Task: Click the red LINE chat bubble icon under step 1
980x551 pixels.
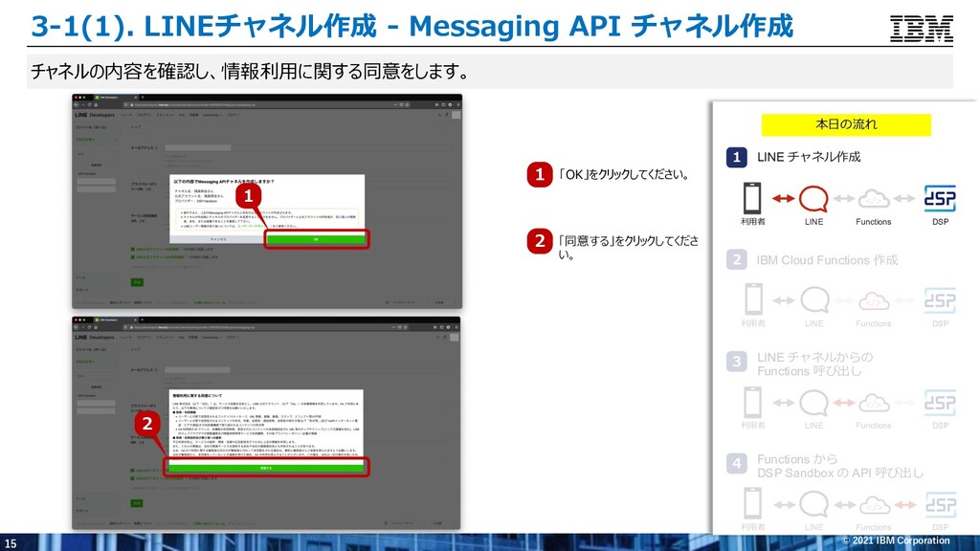Action: pos(813,199)
